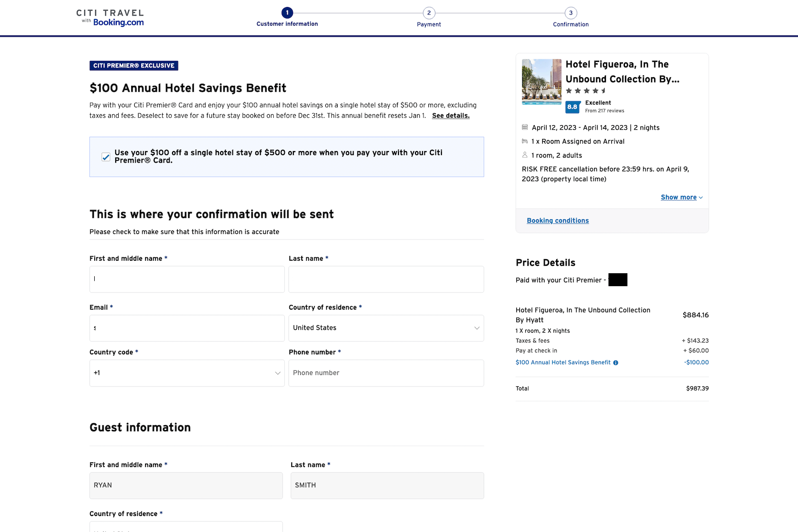Click the Total $987.39 amount
798x532 pixels.
coord(697,388)
